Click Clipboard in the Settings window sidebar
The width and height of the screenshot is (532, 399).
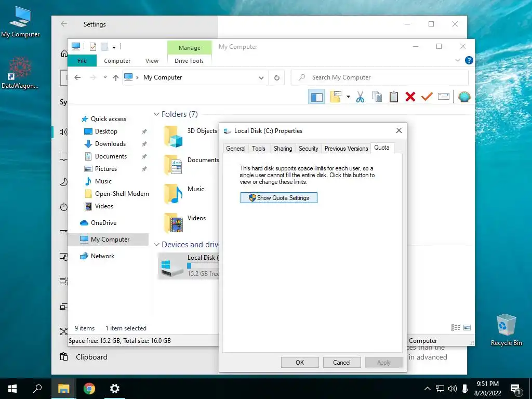pos(91,357)
